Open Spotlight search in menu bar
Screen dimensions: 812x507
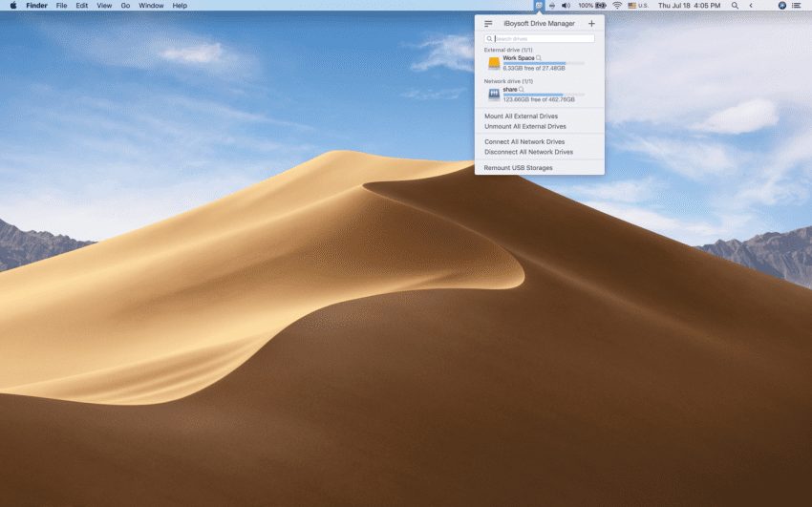[735, 6]
